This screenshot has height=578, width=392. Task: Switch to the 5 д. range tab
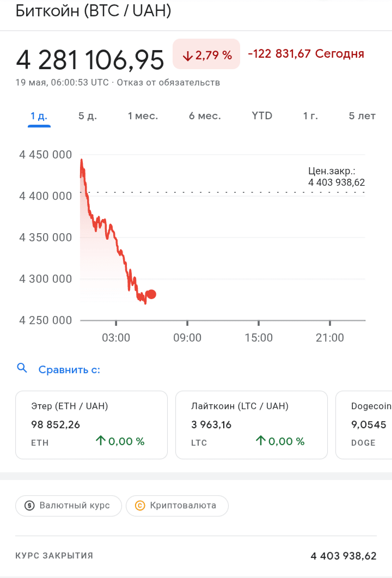(x=88, y=116)
